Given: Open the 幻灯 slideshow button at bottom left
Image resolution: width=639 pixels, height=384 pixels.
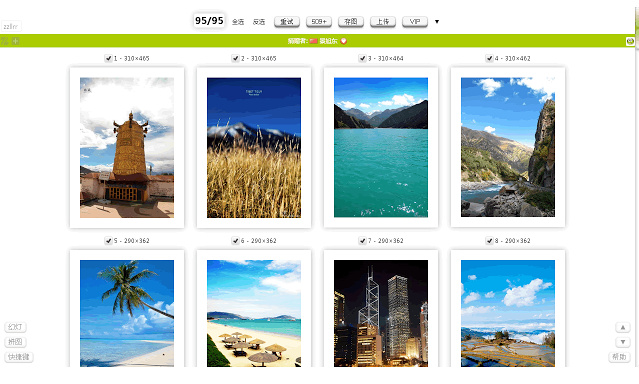Looking at the screenshot, I should [x=15, y=327].
